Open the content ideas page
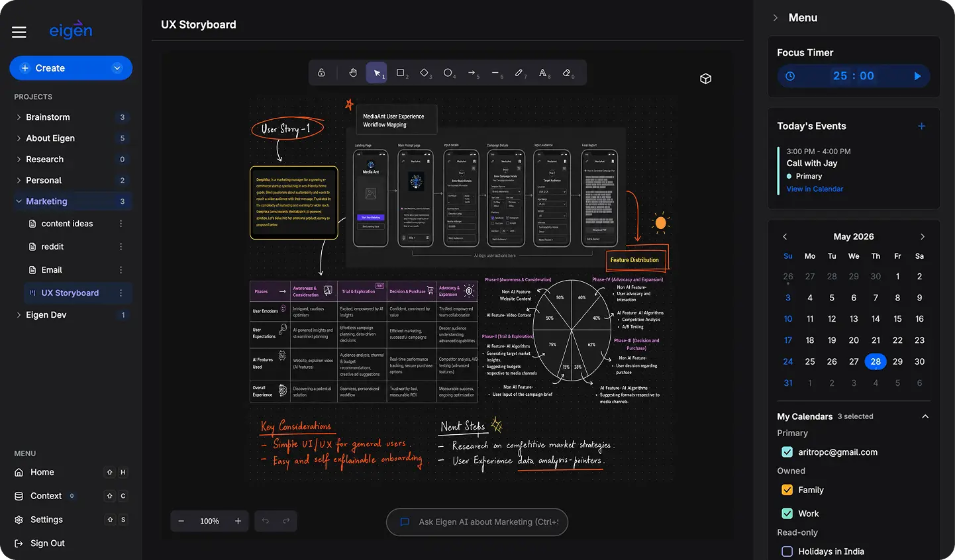 [67, 224]
